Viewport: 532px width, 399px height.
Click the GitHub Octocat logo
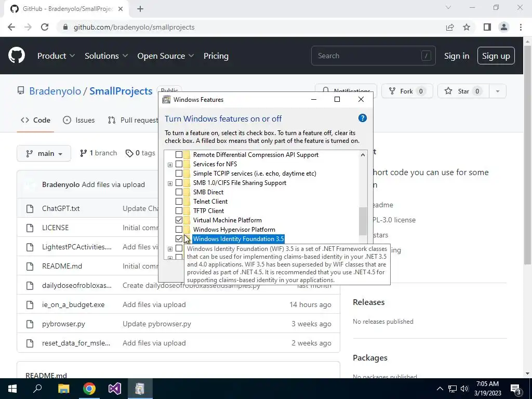click(16, 56)
